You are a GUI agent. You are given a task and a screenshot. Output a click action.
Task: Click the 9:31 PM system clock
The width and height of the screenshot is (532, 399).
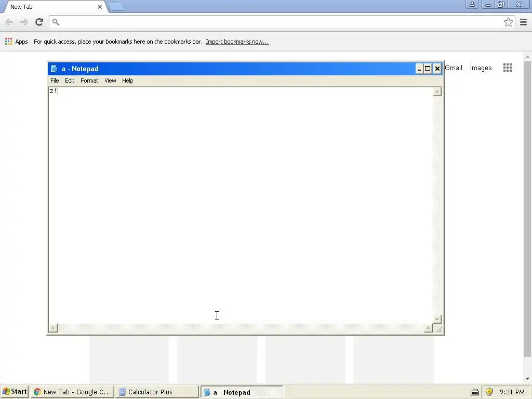[x=512, y=392]
